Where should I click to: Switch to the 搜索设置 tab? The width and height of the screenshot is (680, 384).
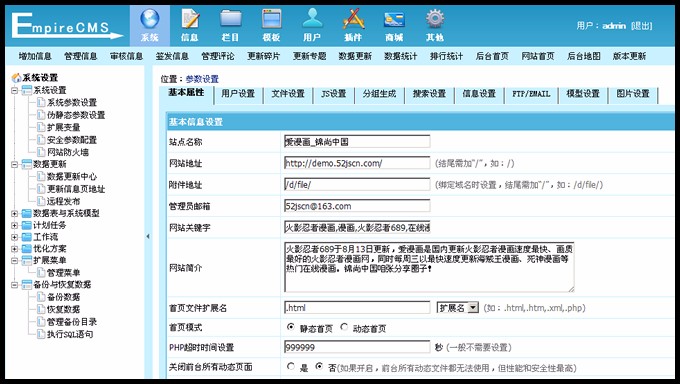point(429,94)
